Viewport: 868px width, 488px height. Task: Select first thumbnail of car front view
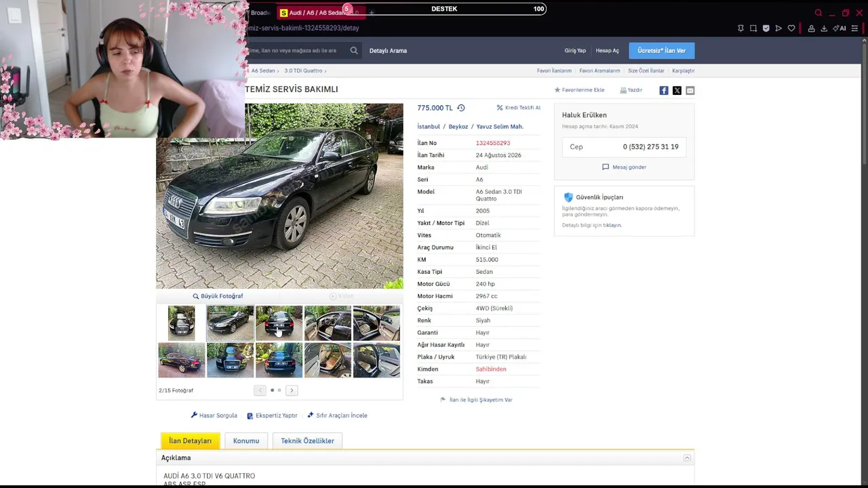181,323
